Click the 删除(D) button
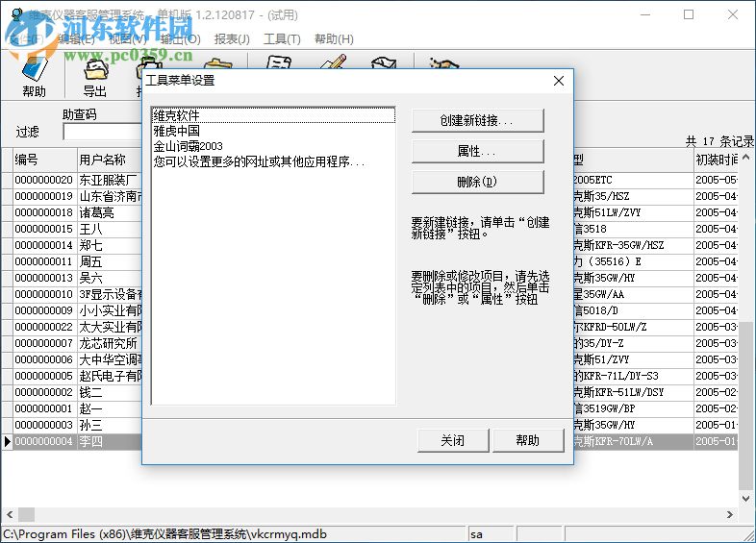The image size is (756, 543). point(477,182)
